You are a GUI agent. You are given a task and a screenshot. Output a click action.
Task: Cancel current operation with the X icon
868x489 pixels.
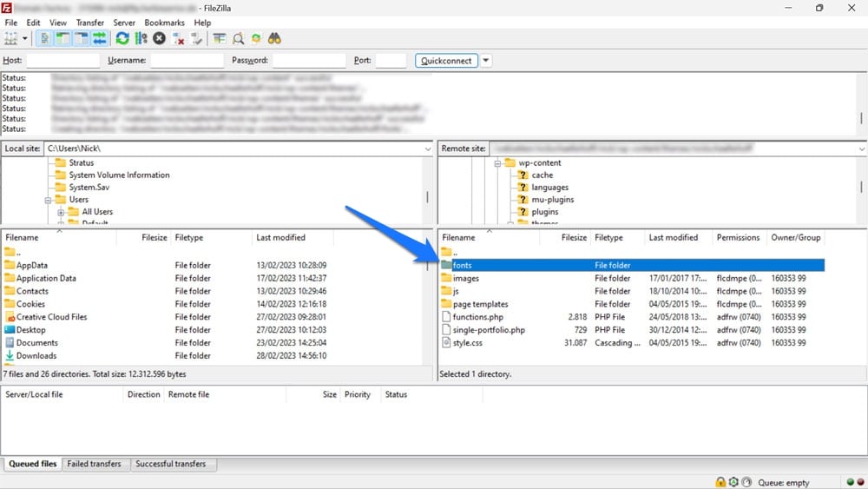tap(160, 38)
